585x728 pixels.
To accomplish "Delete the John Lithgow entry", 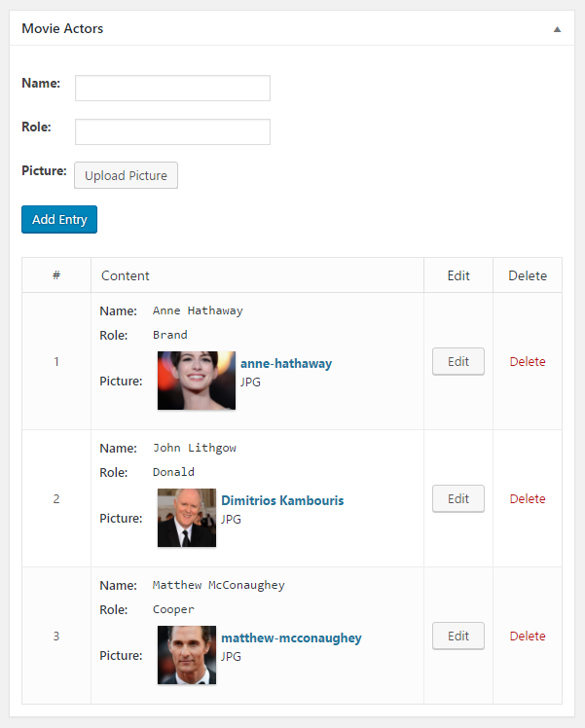I will pos(528,499).
